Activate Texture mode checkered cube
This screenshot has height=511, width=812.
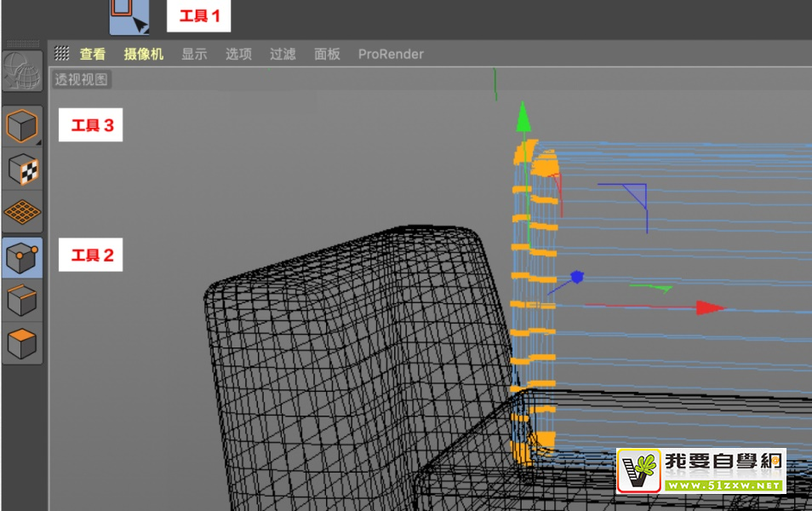22,169
